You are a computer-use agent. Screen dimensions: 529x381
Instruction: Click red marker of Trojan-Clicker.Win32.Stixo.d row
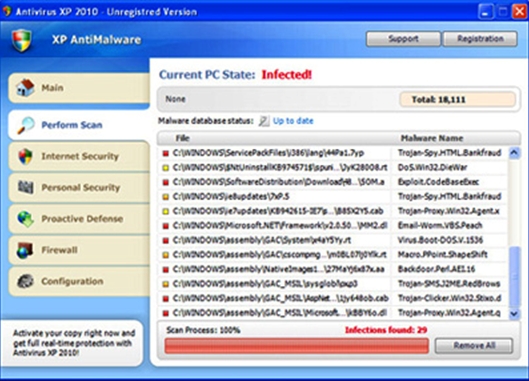click(x=165, y=299)
